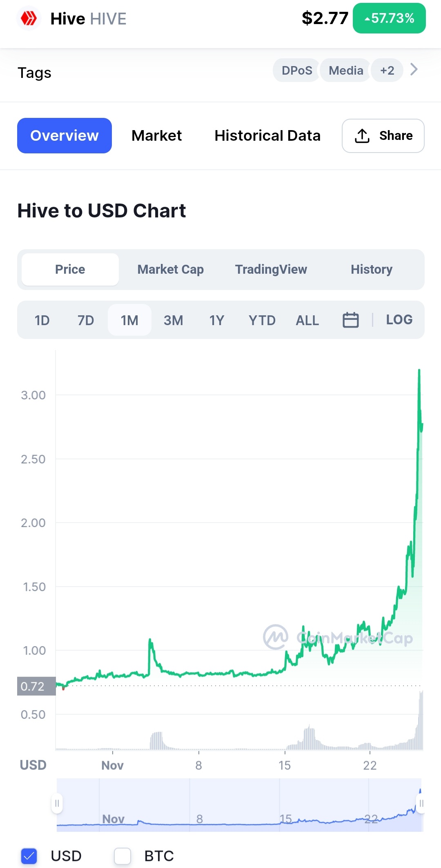Open the DPoS tag

[297, 70]
